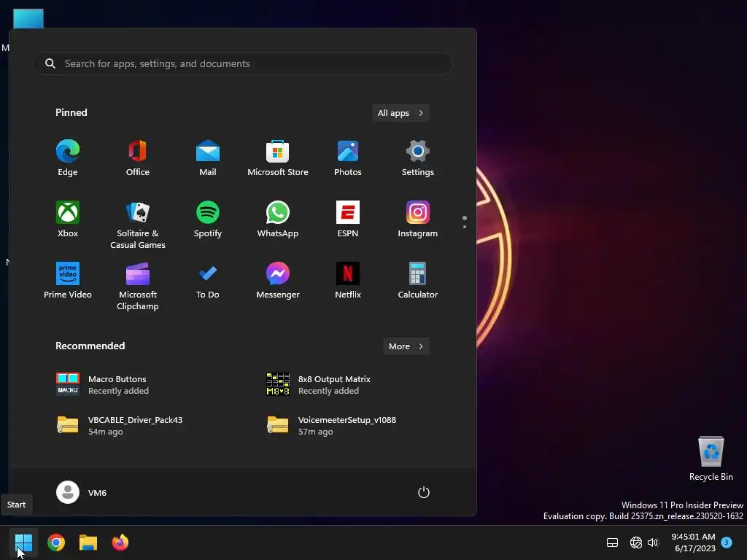Open Instagram

(418, 219)
